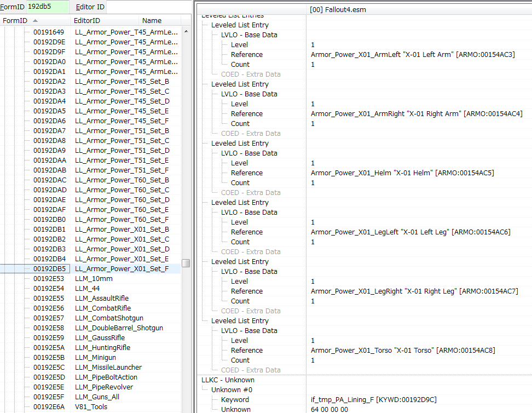
Task: Select Reference row for X-01 Left Leg entry
Action: [x=247, y=232]
